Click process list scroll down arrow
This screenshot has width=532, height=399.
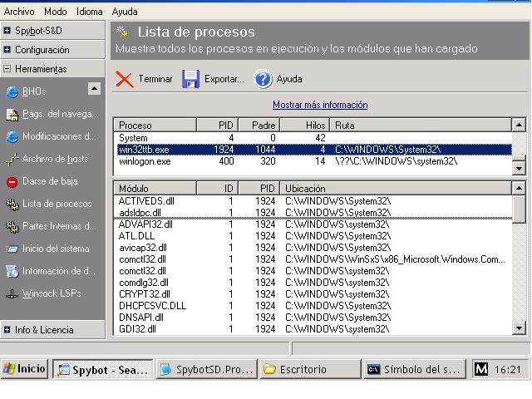click(x=519, y=168)
